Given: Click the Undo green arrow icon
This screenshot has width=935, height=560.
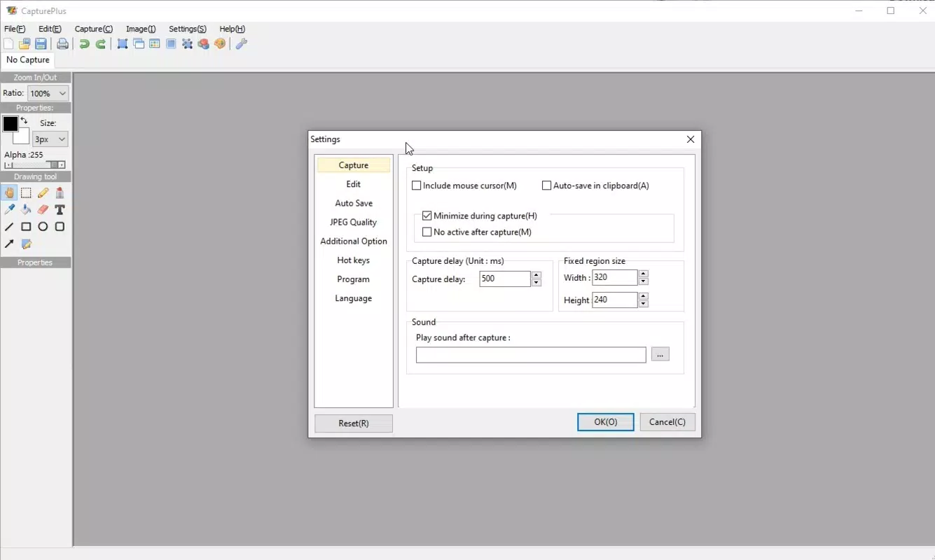Looking at the screenshot, I should tap(84, 44).
